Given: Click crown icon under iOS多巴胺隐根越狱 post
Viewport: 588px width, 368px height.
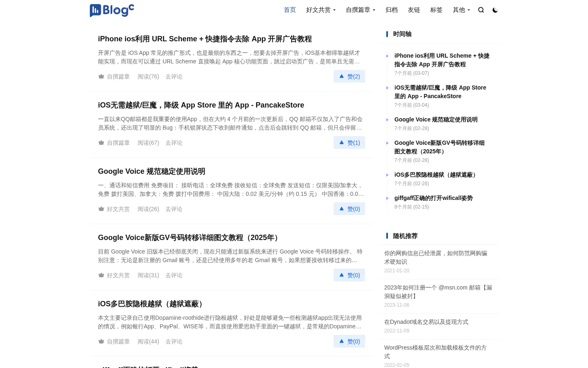Looking at the screenshot, I should pos(101,341).
